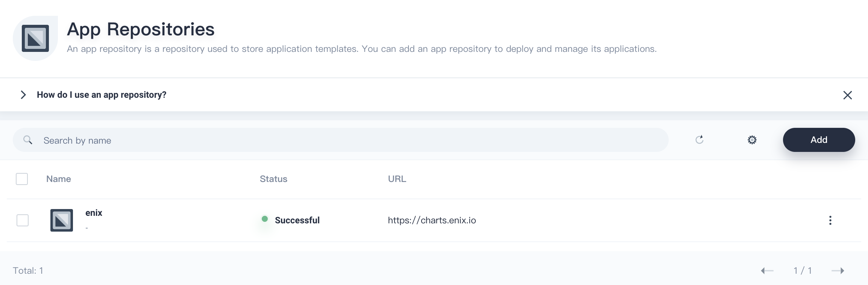The height and width of the screenshot is (285, 868).
Task: Go to next page arrow
Action: coord(838,271)
